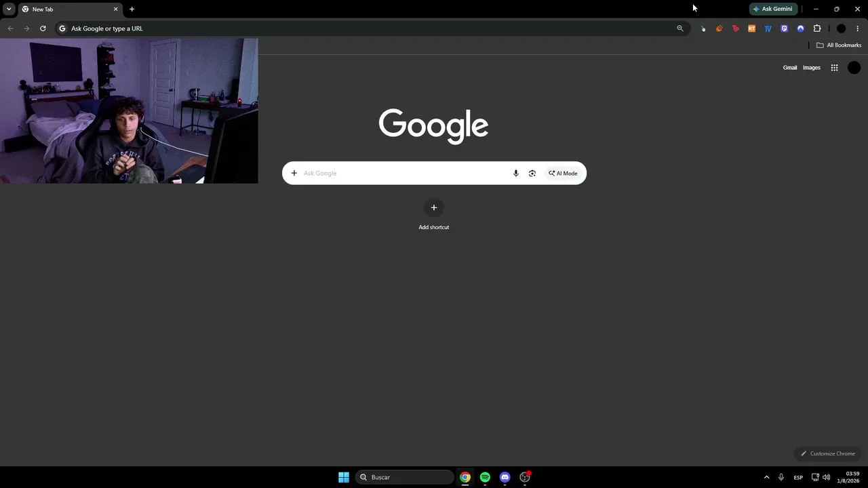Click the Google logo
The width and height of the screenshot is (868, 488).
click(433, 125)
